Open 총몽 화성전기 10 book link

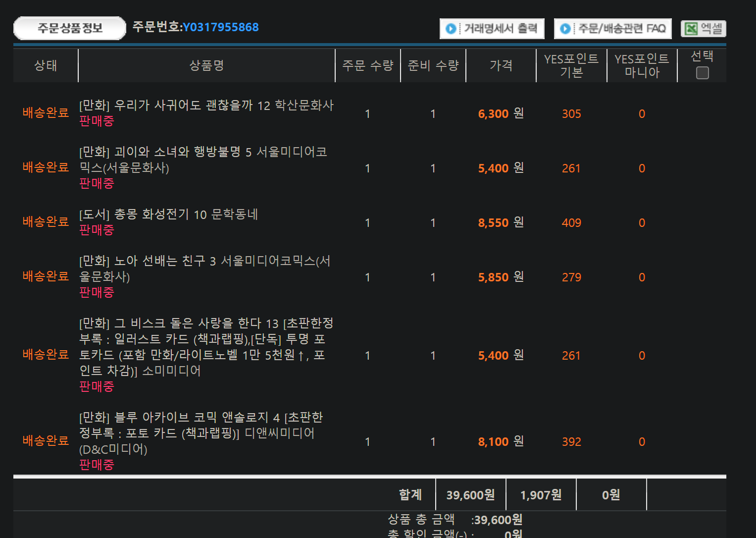[168, 215]
